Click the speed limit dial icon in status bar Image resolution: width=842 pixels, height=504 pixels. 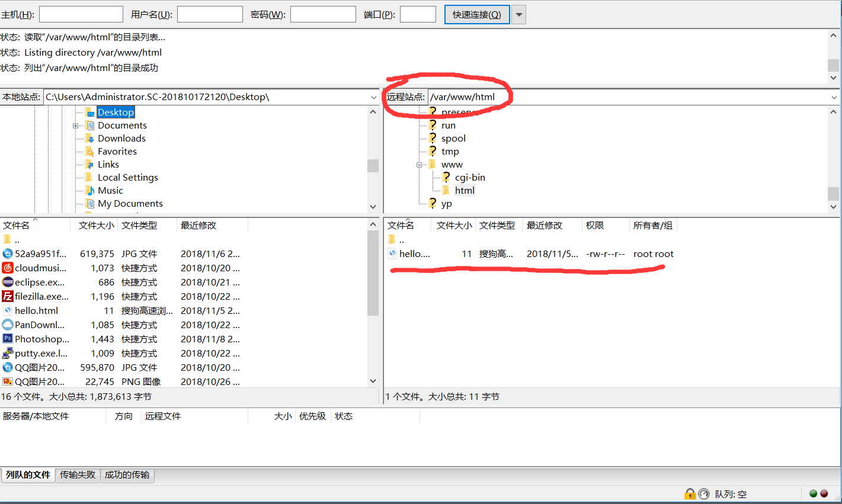click(x=703, y=493)
